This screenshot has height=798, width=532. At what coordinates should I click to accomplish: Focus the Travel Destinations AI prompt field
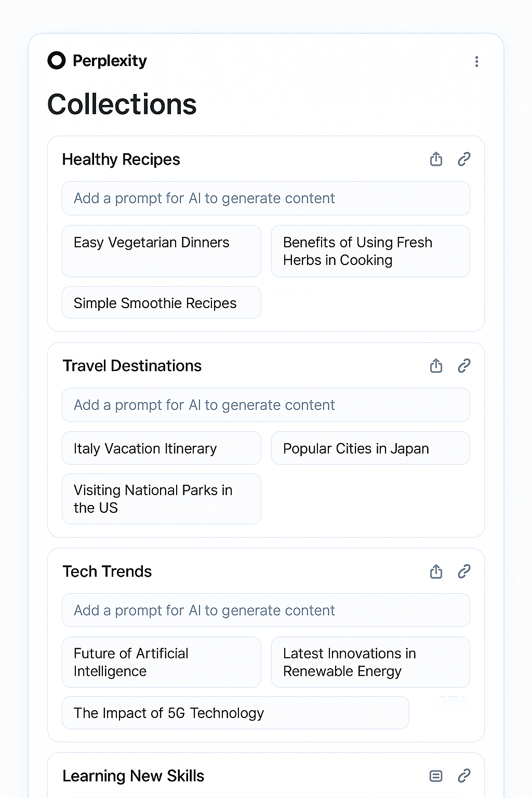(266, 405)
